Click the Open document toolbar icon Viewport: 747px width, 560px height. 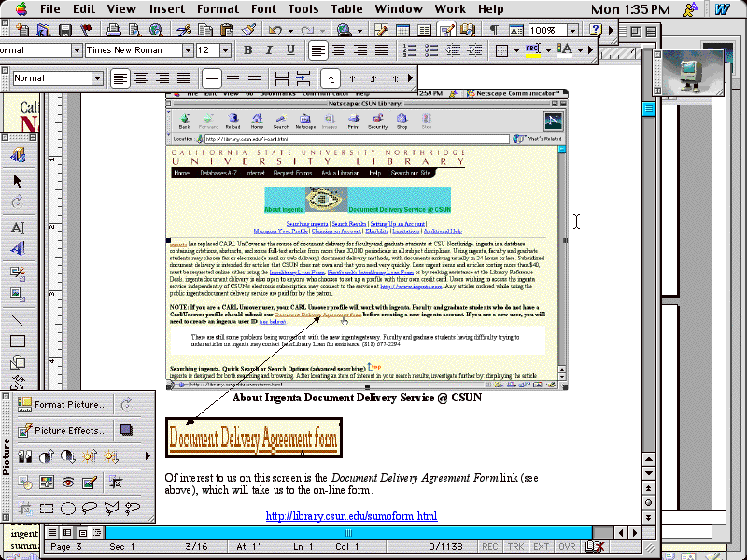(43, 31)
